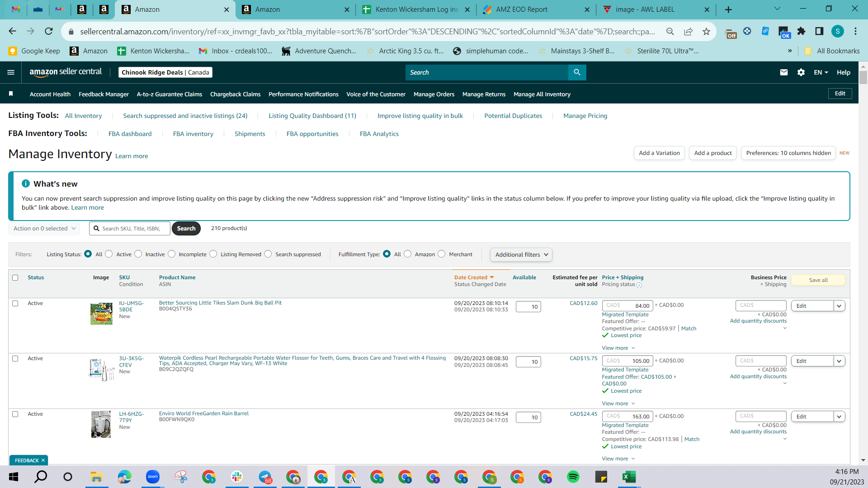Click the Search SKU, Title, ISBN field
The image size is (868, 488).
click(130, 229)
